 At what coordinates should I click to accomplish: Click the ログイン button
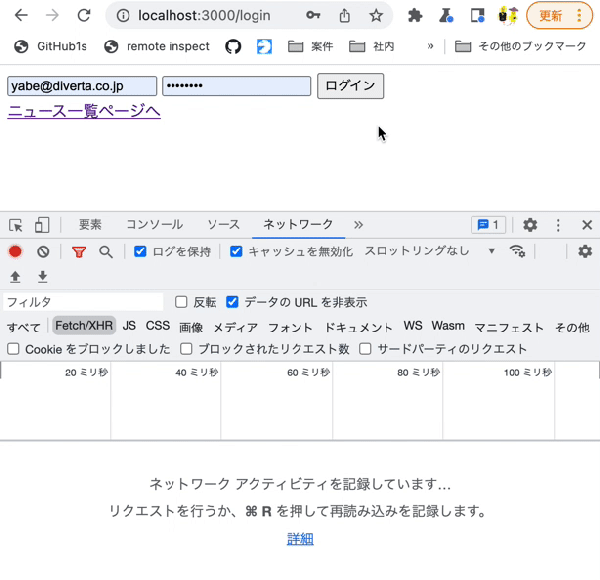click(x=350, y=86)
